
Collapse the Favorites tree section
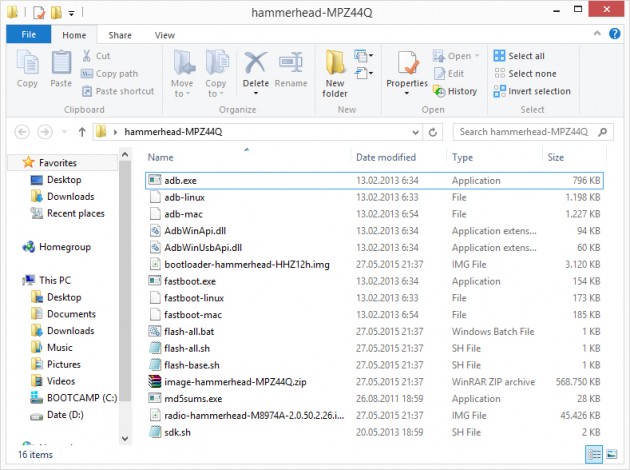(x=13, y=163)
